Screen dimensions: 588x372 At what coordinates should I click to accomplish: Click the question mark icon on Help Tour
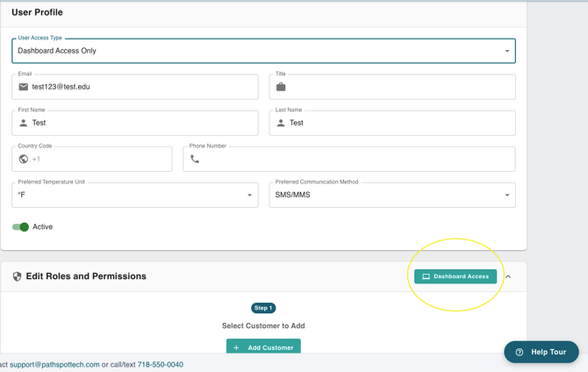(x=520, y=352)
